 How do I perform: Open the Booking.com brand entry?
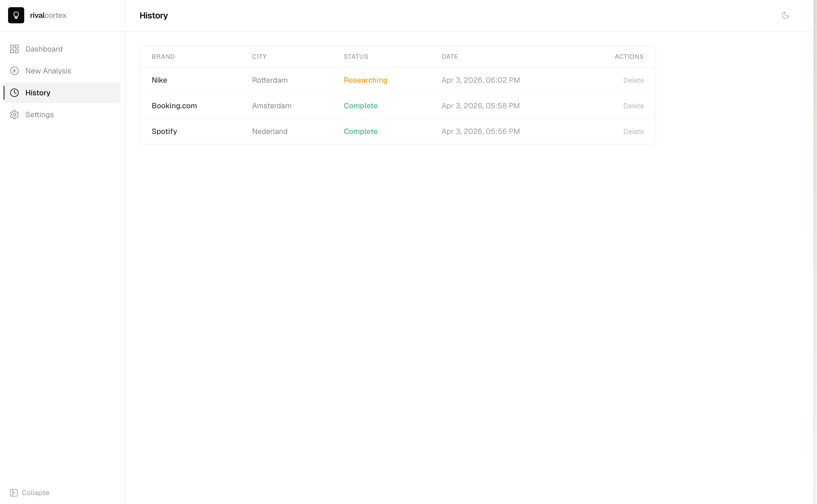[x=174, y=106]
